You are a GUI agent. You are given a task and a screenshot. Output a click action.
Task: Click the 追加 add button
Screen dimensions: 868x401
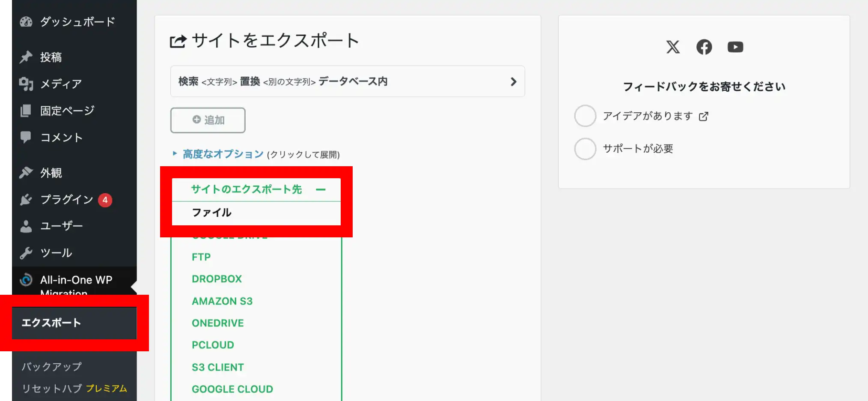coord(208,120)
